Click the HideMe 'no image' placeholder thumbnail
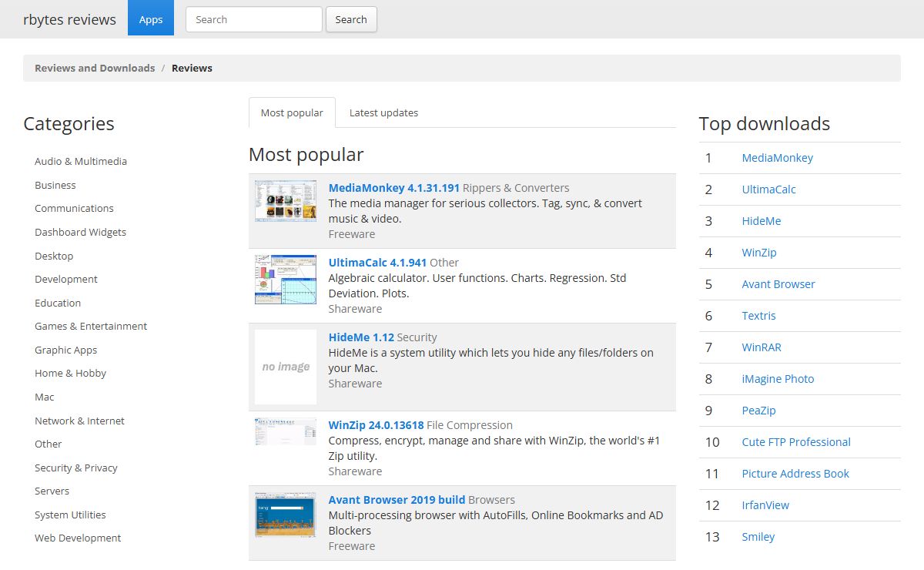Viewport: 924px width, 570px height. tap(286, 367)
